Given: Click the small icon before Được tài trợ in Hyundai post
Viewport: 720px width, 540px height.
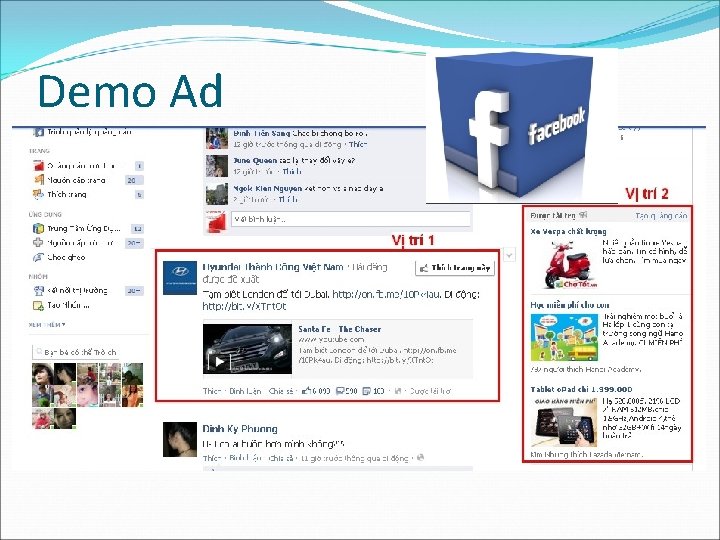Looking at the screenshot, I should 398,391.
